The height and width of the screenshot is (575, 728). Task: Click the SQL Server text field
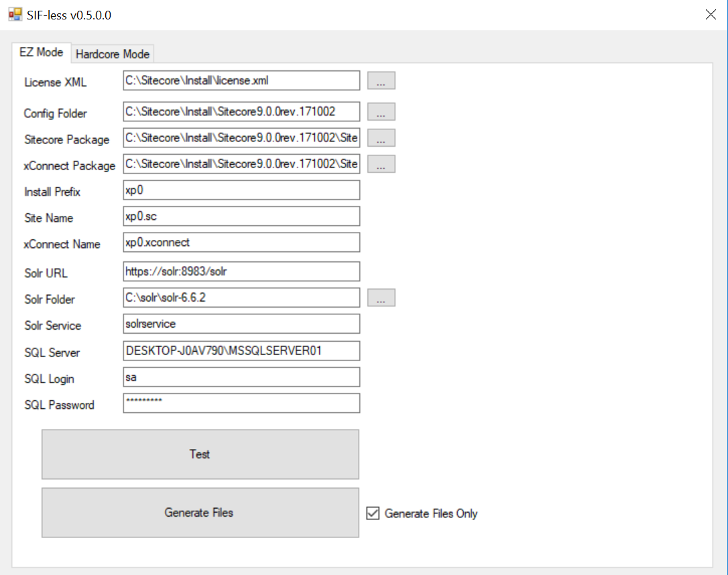coord(241,350)
